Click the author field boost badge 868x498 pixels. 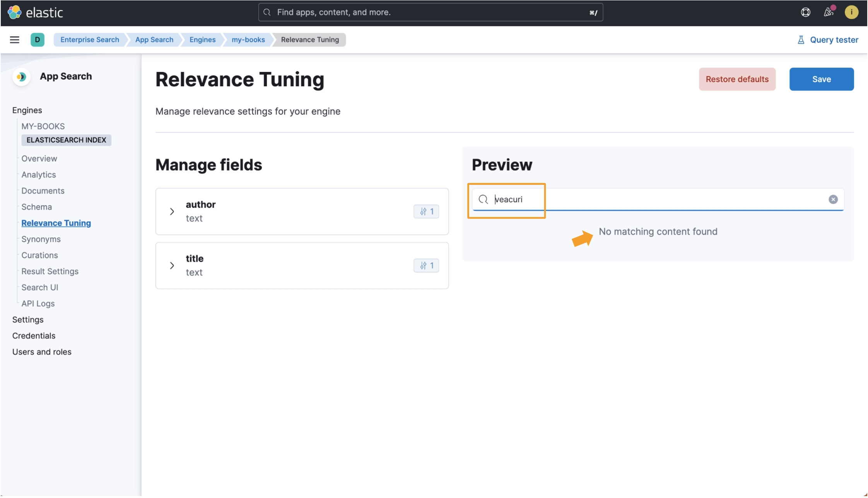point(426,211)
